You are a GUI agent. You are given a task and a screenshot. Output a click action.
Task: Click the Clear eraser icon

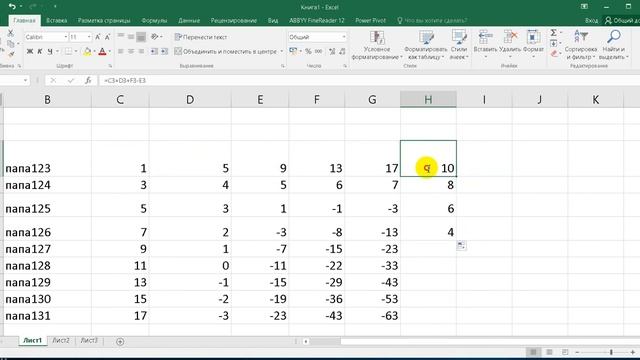553,53
